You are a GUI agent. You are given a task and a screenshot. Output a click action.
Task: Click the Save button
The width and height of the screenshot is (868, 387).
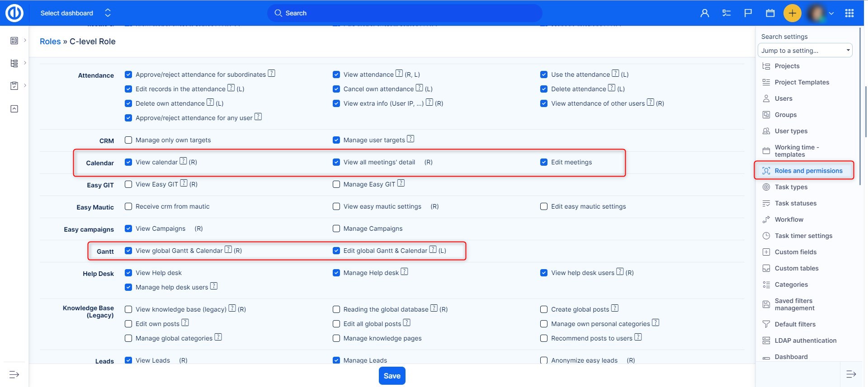pyautogui.click(x=392, y=376)
